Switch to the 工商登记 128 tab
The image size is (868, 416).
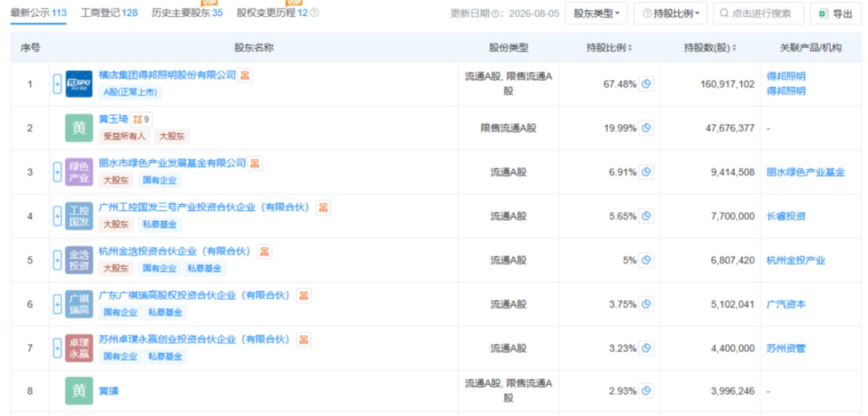pos(109,13)
